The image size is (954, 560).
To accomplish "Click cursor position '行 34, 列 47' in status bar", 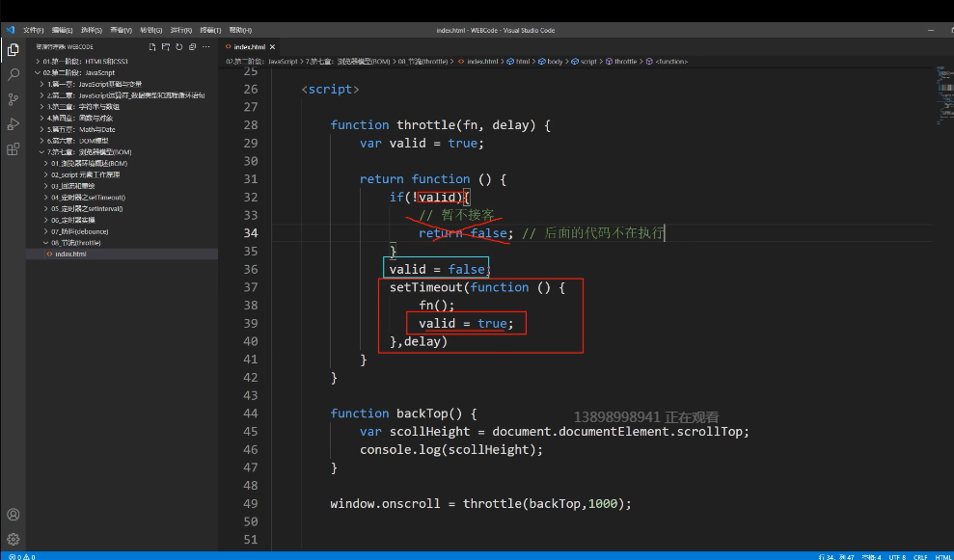I will point(838,556).
